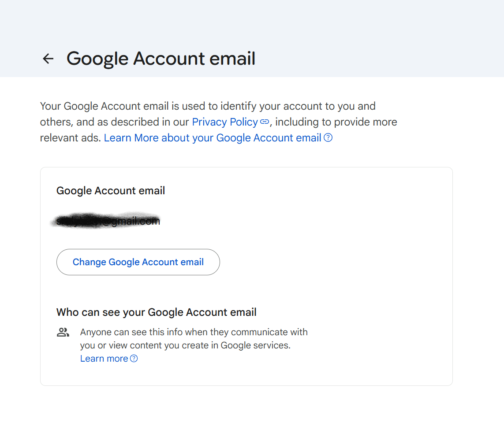
Task: Open Learn More about your Google Account email
Action: click(x=213, y=138)
